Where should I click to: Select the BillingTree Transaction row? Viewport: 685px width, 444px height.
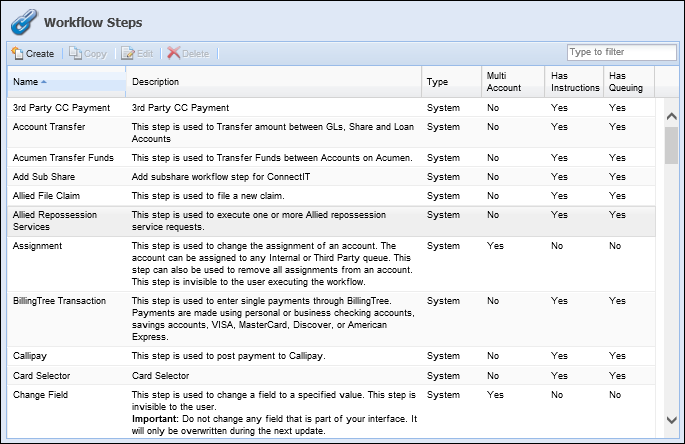pos(332,319)
